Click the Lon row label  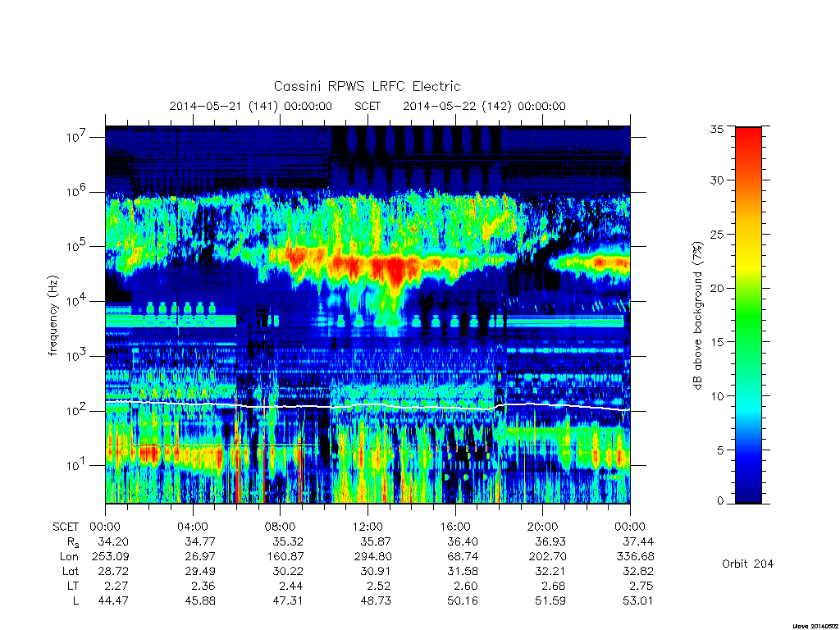(x=69, y=557)
